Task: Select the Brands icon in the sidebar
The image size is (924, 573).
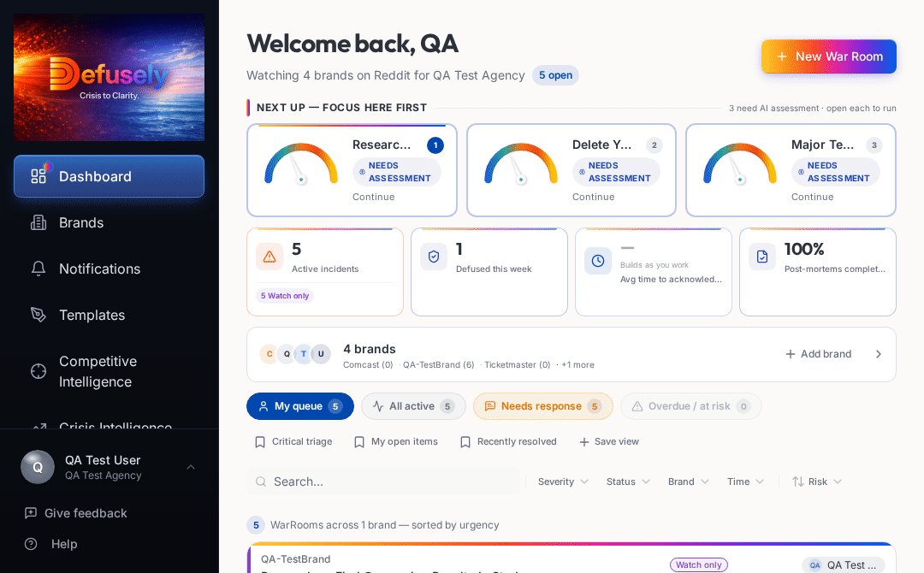Action: pyautogui.click(x=38, y=222)
